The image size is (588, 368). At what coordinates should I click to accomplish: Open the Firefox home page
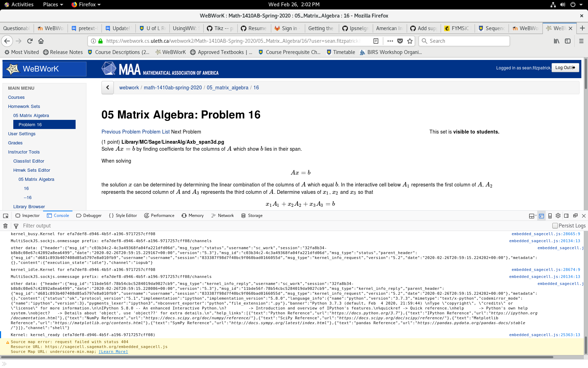pos(41,41)
